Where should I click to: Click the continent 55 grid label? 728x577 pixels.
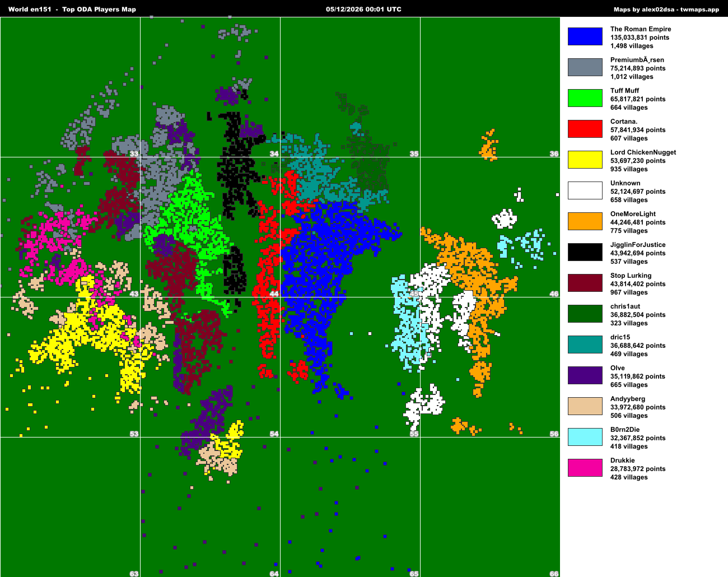pos(414,434)
